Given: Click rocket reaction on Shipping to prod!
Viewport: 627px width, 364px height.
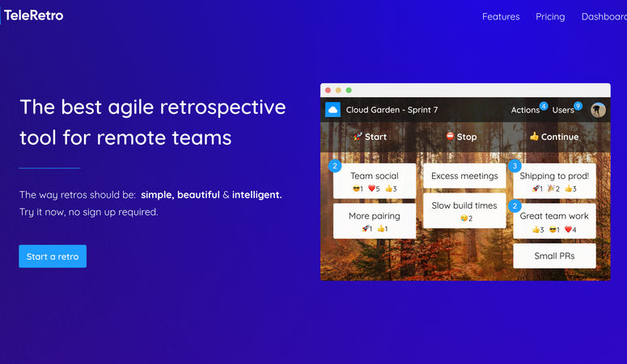Looking at the screenshot, I should pos(537,188).
